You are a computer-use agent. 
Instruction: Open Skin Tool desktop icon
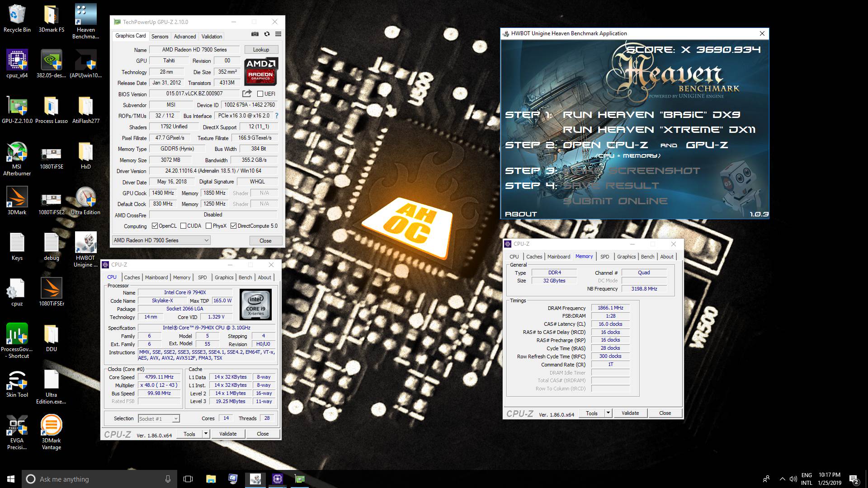[17, 383]
